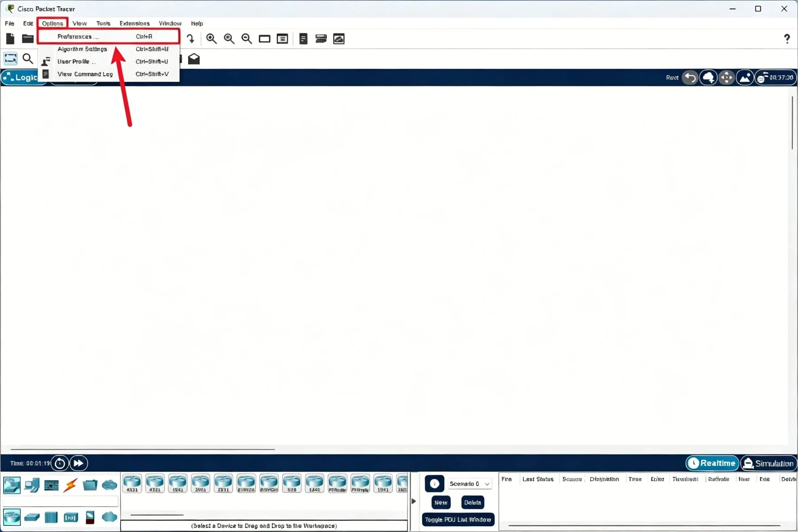Image resolution: width=798 pixels, height=532 pixels.
Task: Click the New scenario button
Action: [441, 502]
